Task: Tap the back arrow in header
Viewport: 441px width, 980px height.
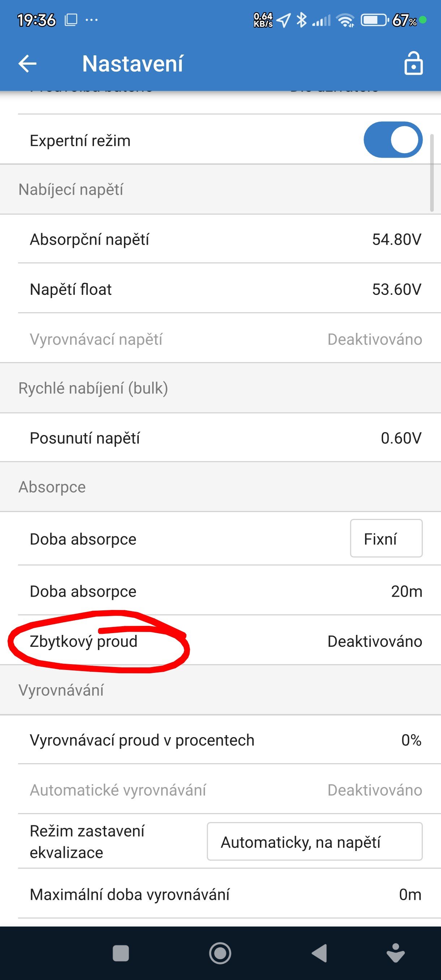Action: pyautogui.click(x=27, y=64)
